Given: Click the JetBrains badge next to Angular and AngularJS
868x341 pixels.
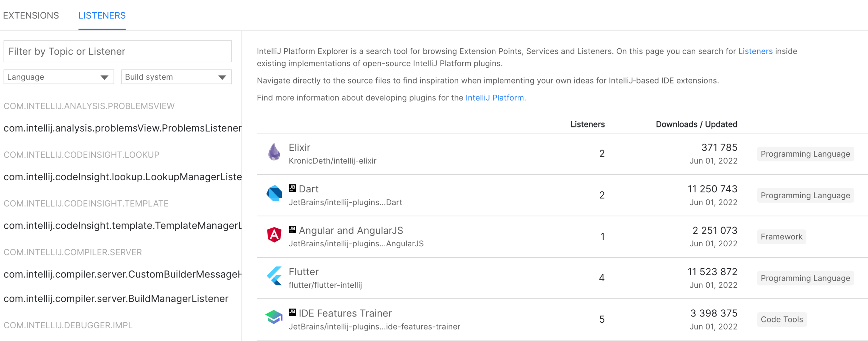Looking at the screenshot, I should pyautogui.click(x=292, y=229).
